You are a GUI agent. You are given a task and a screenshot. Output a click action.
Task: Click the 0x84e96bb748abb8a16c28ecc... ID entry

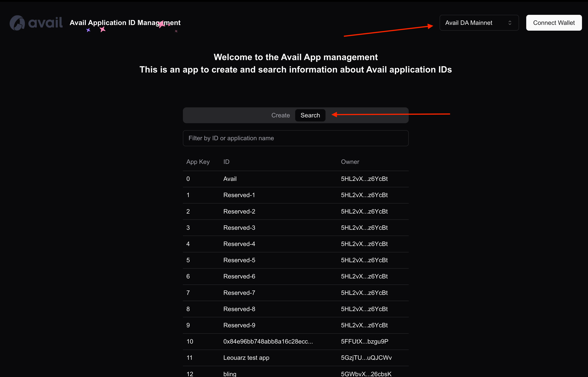coord(268,342)
